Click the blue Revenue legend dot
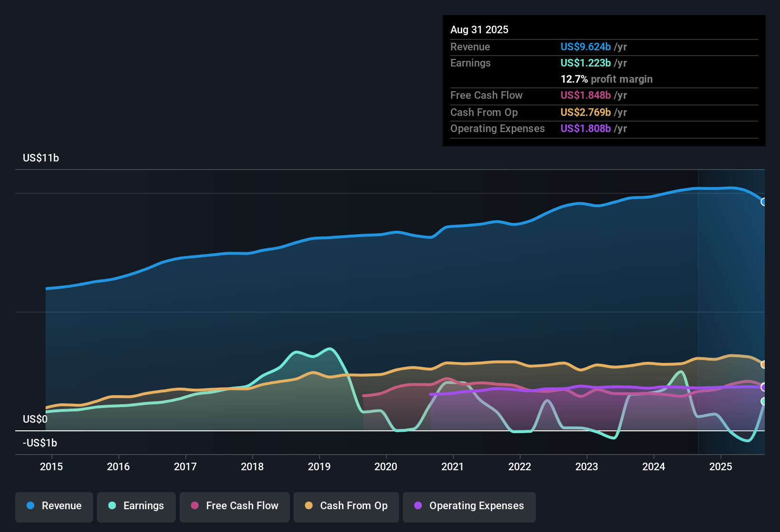The image size is (780, 532). click(x=30, y=506)
